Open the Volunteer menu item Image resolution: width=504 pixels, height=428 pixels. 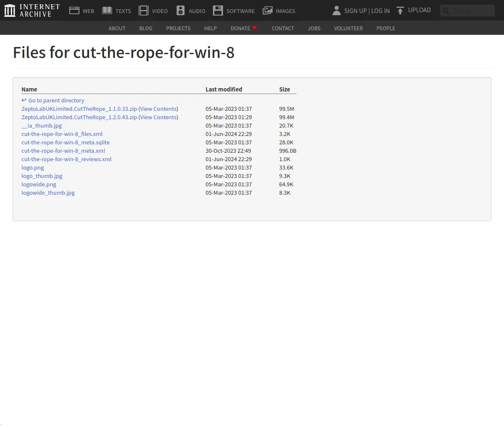[x=348, y=28]
